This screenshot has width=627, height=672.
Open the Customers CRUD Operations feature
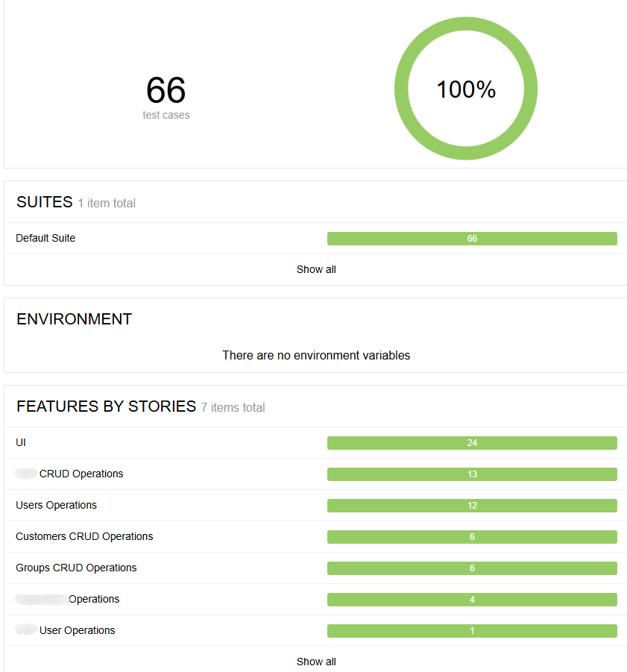pos(84,536)
